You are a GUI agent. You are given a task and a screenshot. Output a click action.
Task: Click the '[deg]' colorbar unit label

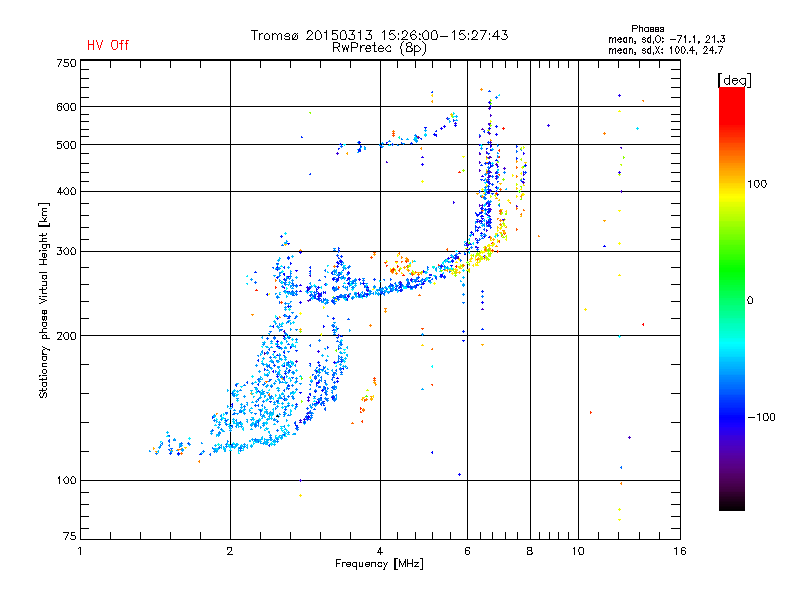[734, 80]
